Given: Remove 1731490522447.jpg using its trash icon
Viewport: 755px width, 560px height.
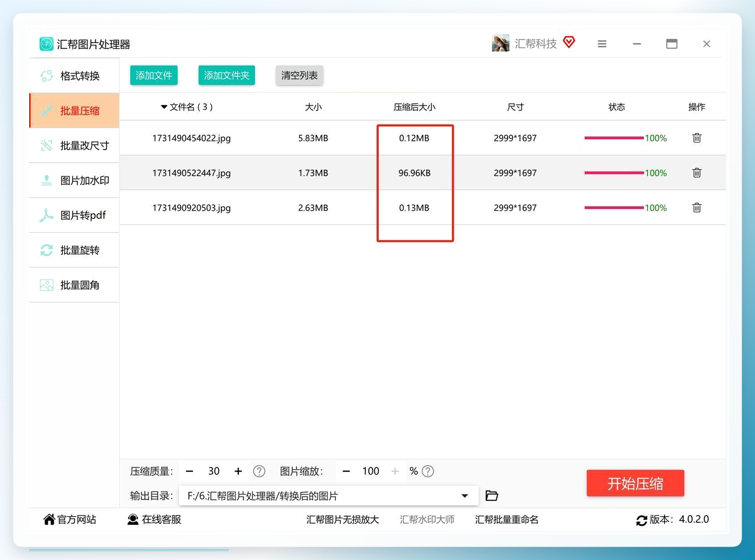Looking at the screenshot, I should pyautogui.click(x=697, y=173).
